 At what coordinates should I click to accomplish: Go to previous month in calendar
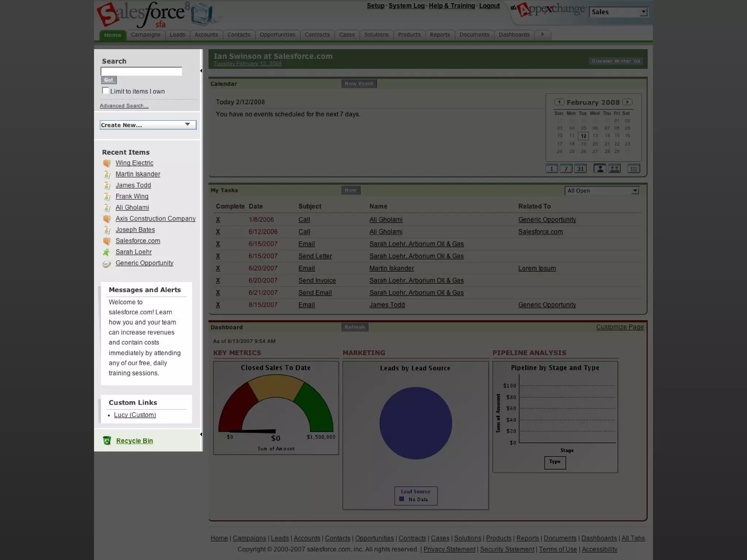(x=559, y=102)
